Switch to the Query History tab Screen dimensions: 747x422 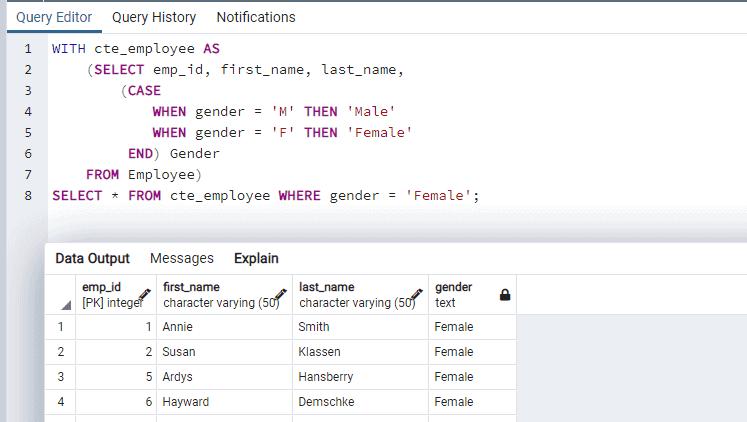pyautogui.click(x=154, y=17)
